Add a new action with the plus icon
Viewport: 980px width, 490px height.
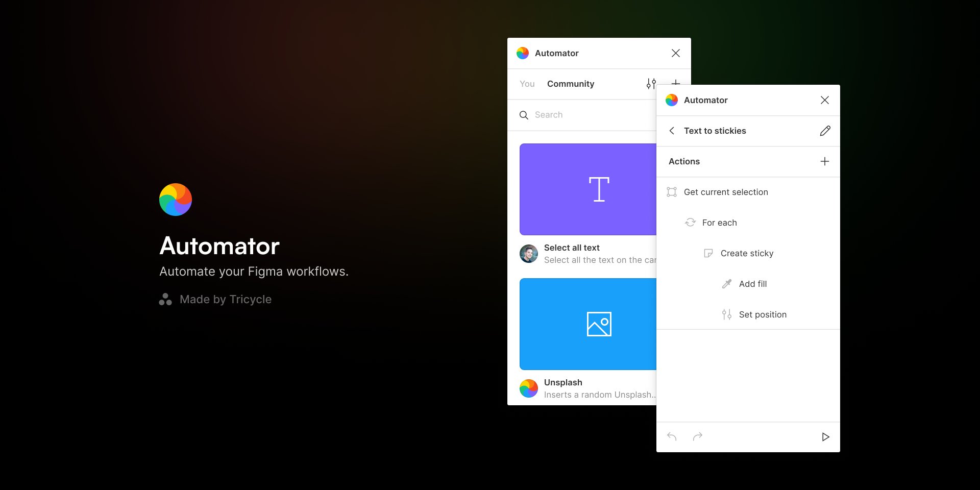[825, 161]
